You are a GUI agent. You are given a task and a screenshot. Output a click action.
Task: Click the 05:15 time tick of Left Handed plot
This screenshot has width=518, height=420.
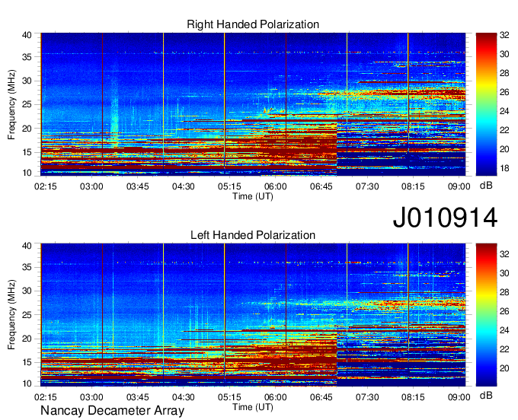tap(229, 397)
